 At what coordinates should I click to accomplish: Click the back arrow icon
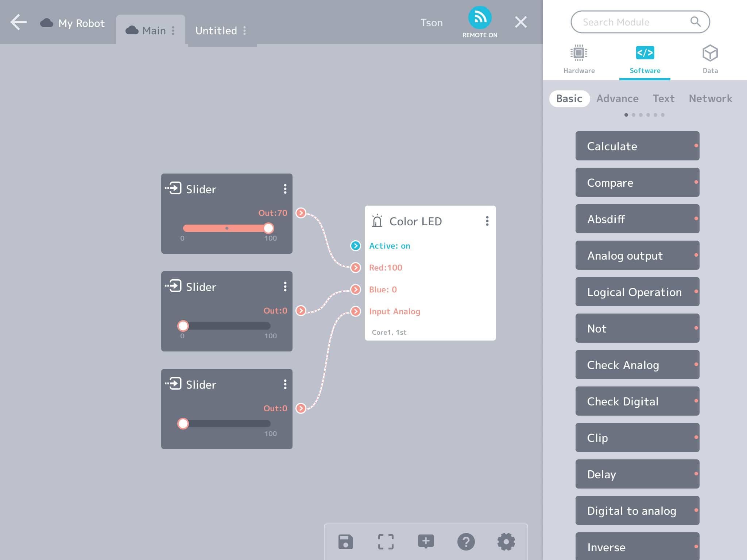(x=19, y=23)
